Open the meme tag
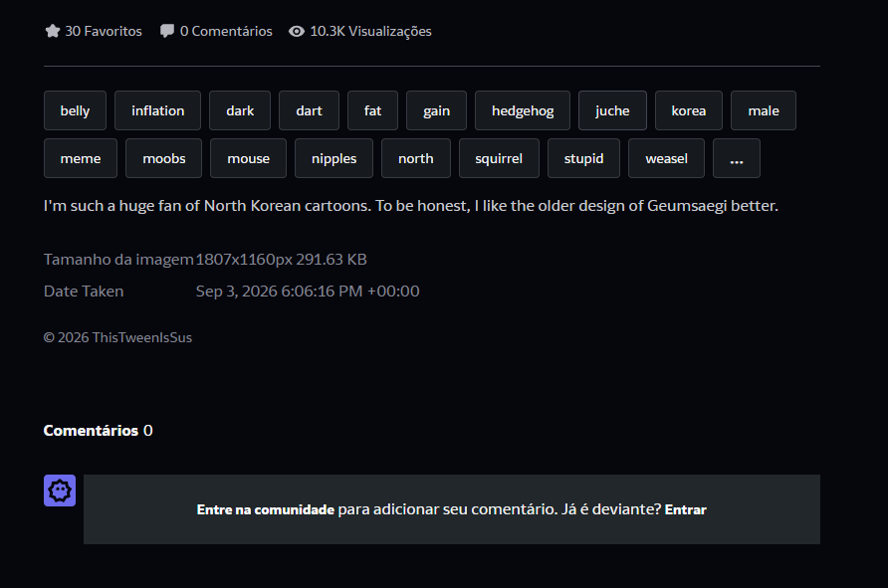The width and height of the screenshot is (888, 588). tap(81, 158)
